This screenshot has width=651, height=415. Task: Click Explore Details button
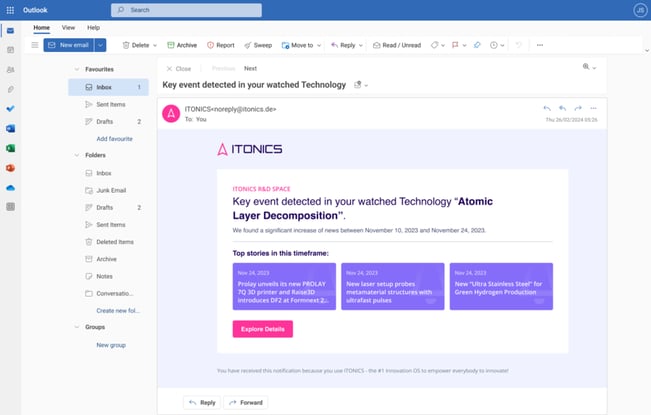tap(263, 329)
